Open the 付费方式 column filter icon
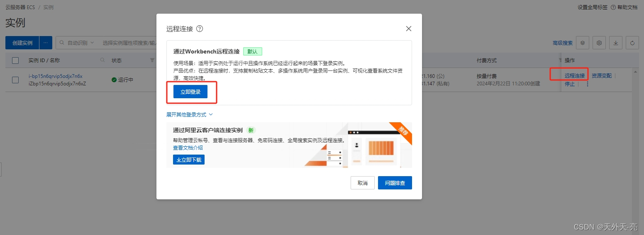644x235 pixels. (x=561, y=61)
